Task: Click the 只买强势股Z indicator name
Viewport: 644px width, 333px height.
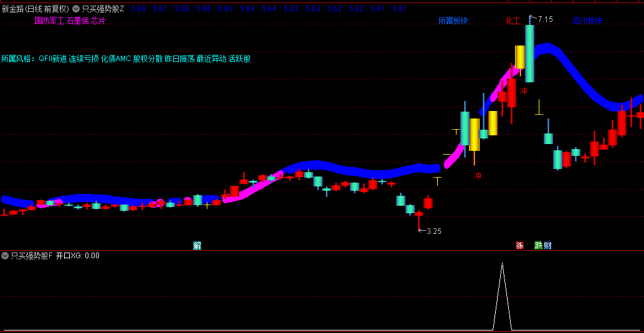Action: tap(103, 9)
